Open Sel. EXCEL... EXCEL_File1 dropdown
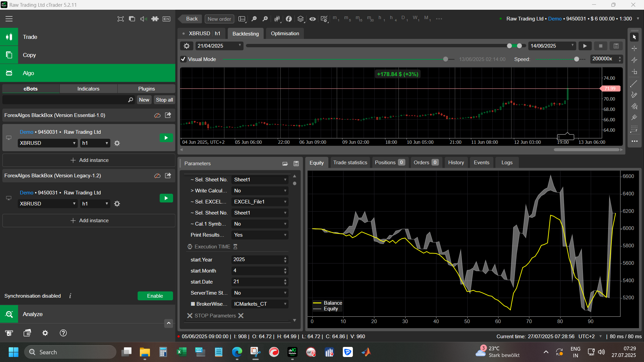Image resolution: width=644 pixels, height=362 pixels. pos(260,202)
